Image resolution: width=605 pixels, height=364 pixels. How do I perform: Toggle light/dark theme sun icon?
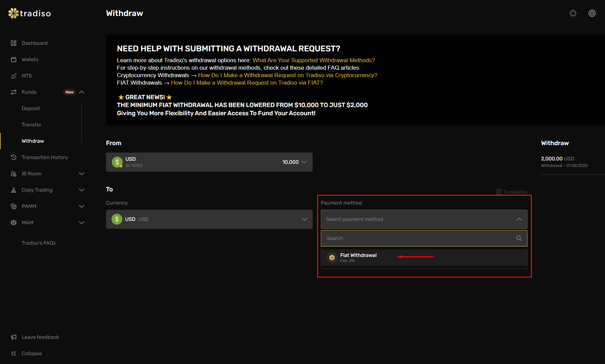pyautogui.click(x=573, y=13)
